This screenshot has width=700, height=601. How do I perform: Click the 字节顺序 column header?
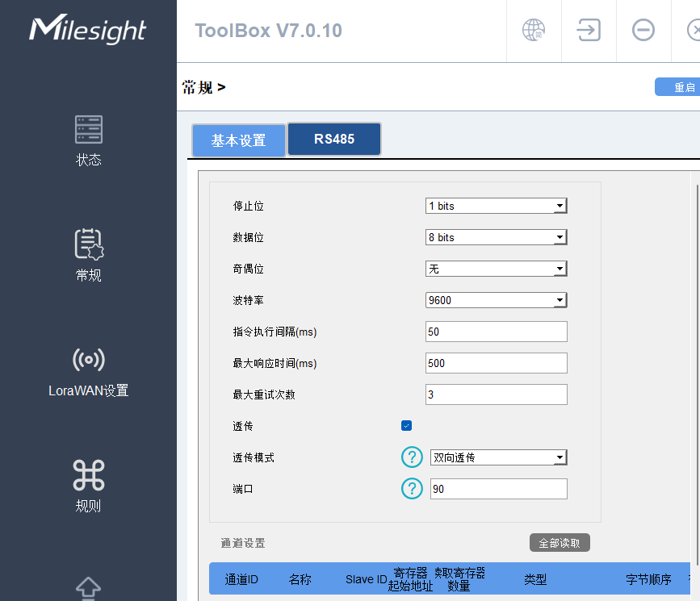[648, 579]
